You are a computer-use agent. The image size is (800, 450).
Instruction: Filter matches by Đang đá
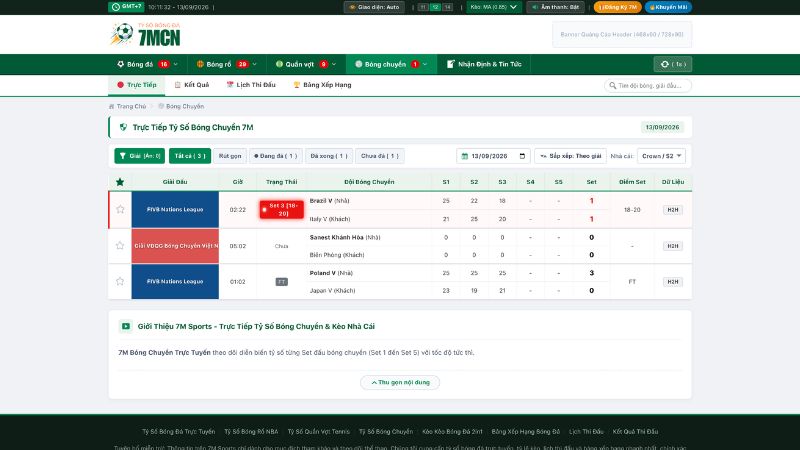(x=276, y=156)
